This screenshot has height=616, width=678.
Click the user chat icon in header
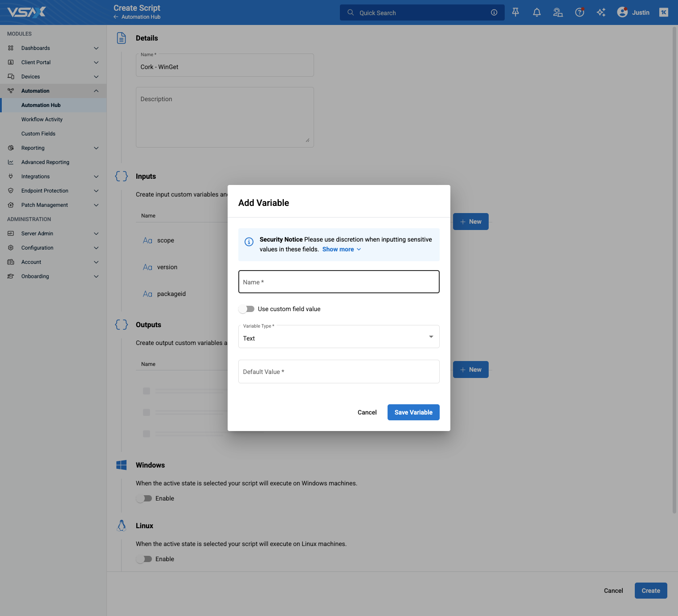(x=558, y=12)
